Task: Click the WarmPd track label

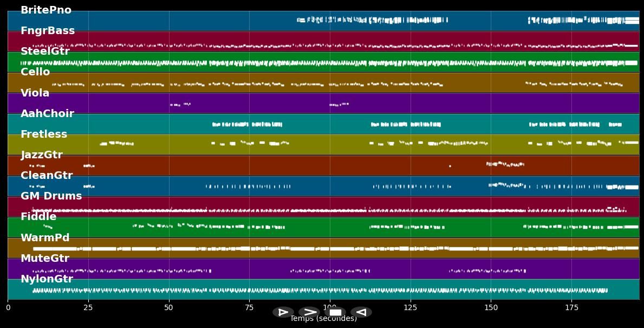Action: pyautogui.click(x=45, y=238)
